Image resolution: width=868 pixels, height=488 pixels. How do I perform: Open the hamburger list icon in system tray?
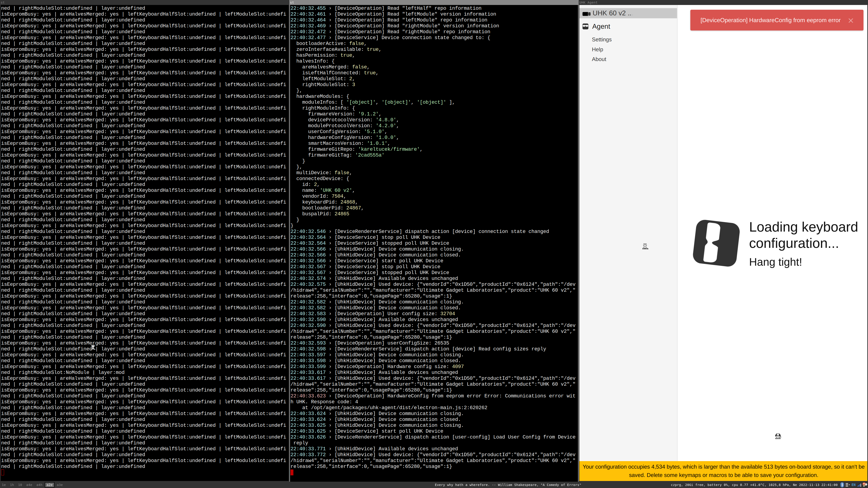[x=847, y=485]
